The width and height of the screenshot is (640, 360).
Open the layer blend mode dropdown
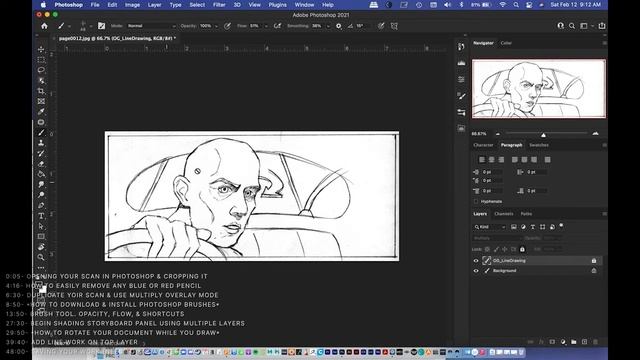pyautogui.click(x=497, y=238)
